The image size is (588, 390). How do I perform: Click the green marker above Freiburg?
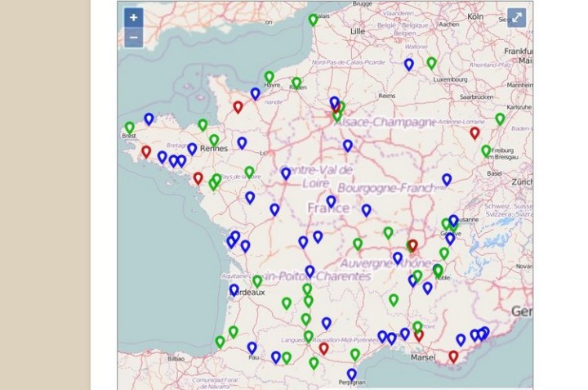point(486,150)
